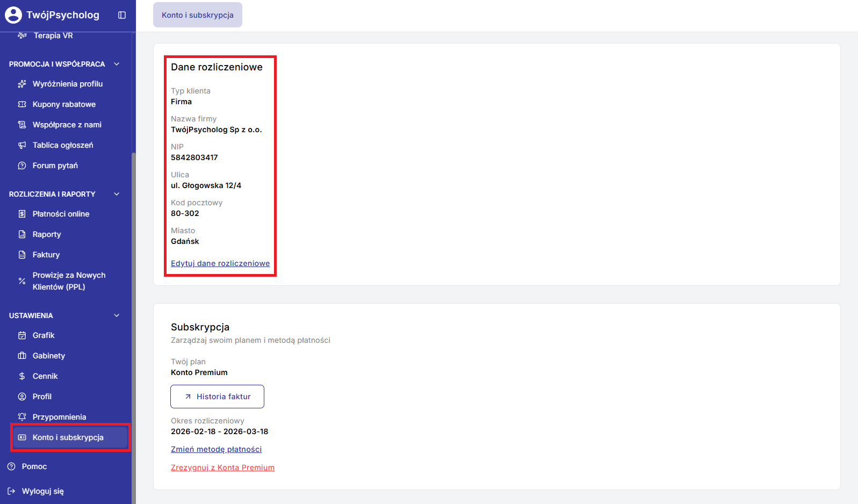The image size is (858, 504).
Task: Switch to Konto i subskrypcja top tab
Action: [198, 15]
